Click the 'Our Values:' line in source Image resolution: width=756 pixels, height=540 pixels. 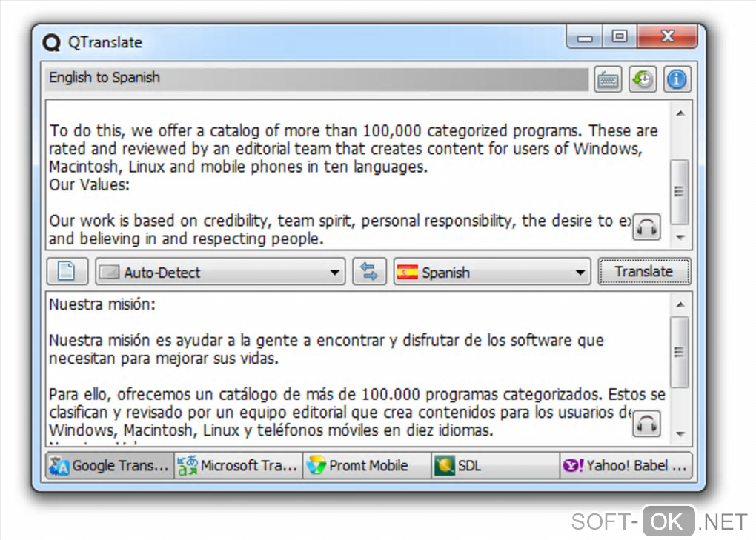pyautogui.click(x=90, y=184)
